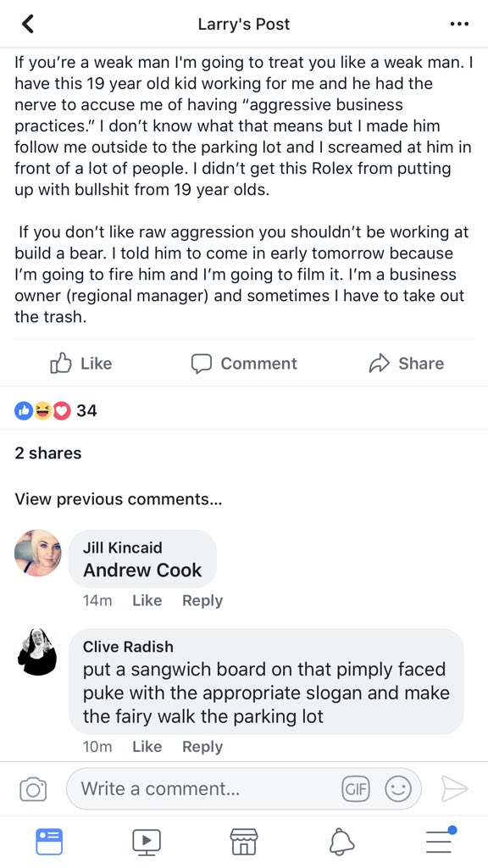Open Clive Radish's profile picture
This screenshot has height=868, width=488.
37,652
